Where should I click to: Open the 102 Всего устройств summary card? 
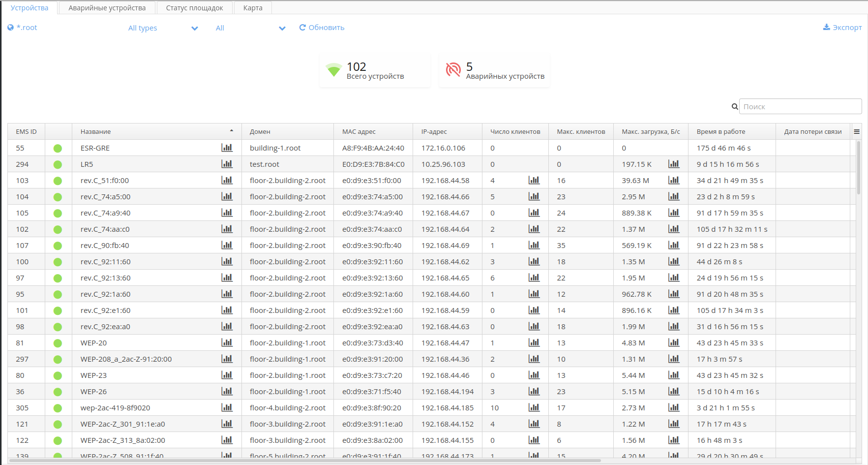pos(375,70)
